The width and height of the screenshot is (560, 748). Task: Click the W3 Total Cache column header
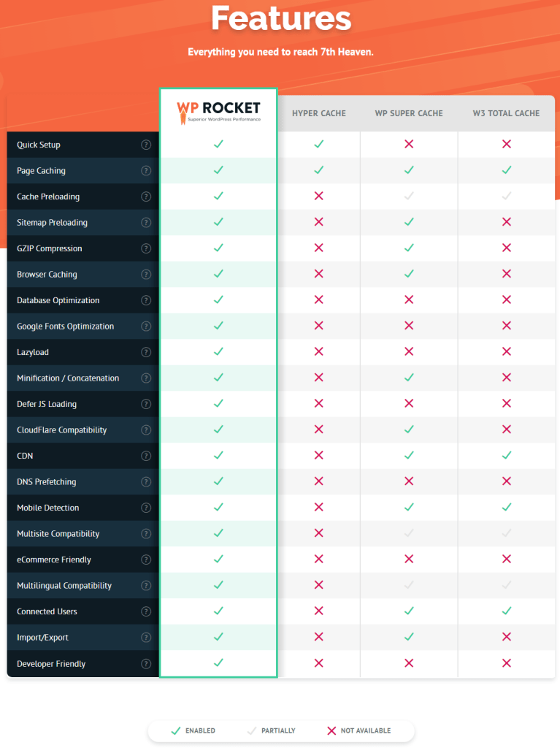[506, 113]
